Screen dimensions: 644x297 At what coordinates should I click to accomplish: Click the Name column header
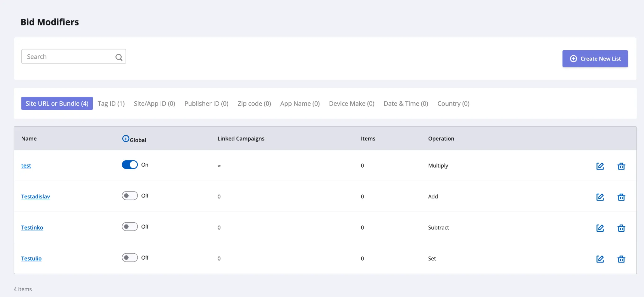point(29,138)
